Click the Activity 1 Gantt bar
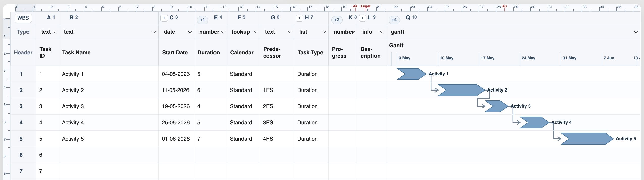 click(x=412, y=74)
